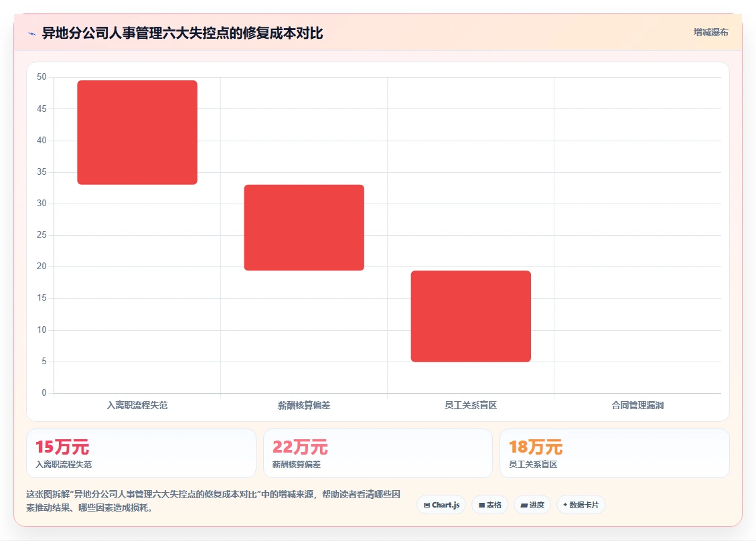Click the red bar for 薪酬核算偏差
The width and height of the screenshot is (756, 541).
(304, 228)
